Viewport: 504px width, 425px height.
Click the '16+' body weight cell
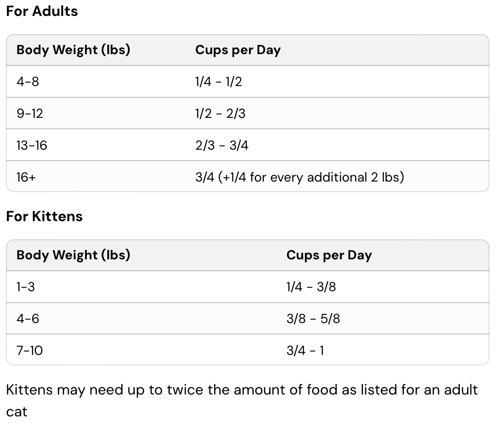[x=26, y=177]
